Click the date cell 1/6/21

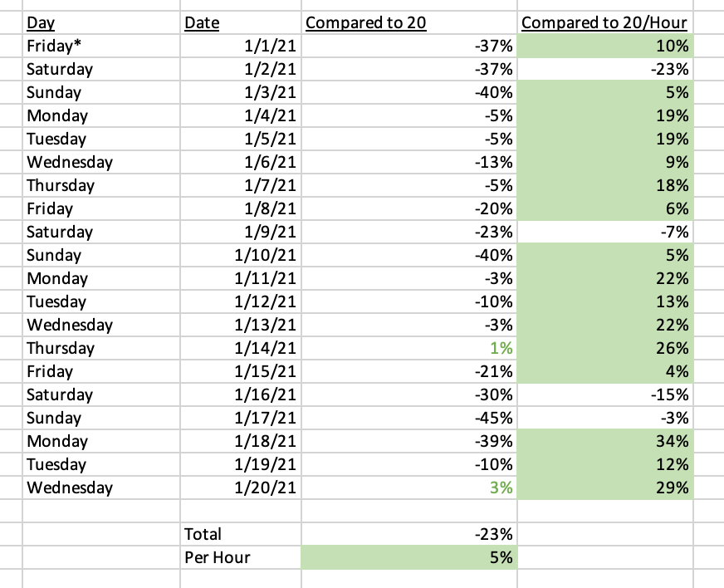[241, 162]
